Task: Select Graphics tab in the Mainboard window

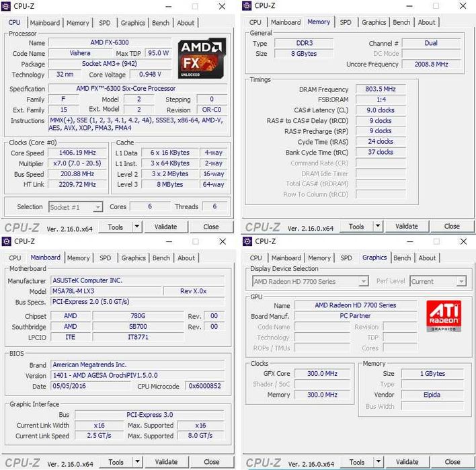Action: pyautogui.click(x=133, y=258)
